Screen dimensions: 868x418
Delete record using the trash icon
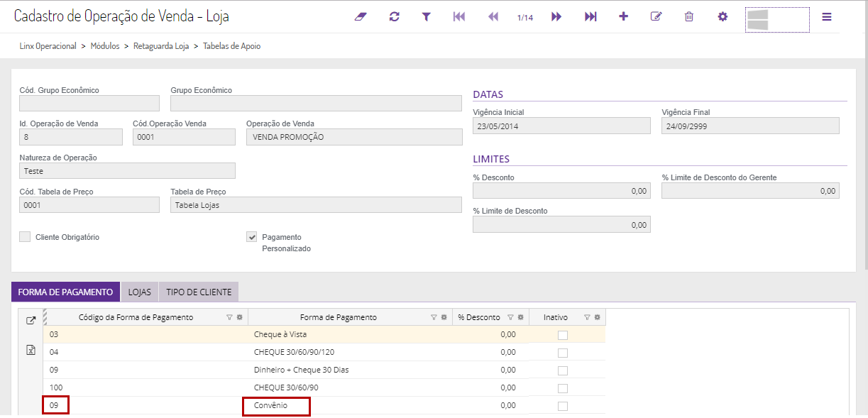tap(688, 16)
